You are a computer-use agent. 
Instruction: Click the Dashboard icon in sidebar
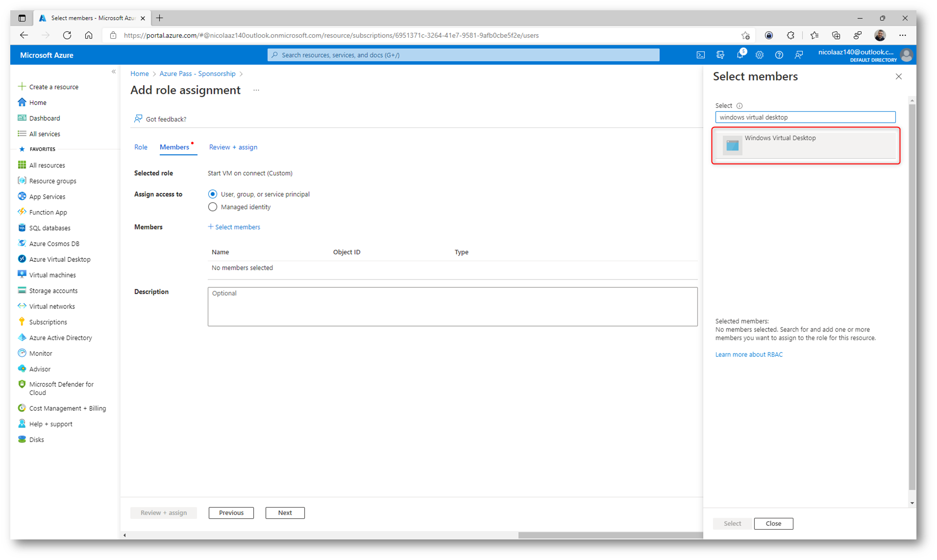(22, 118)
